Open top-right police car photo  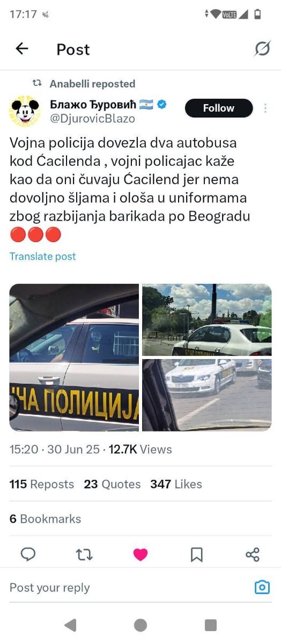(207, 320)
